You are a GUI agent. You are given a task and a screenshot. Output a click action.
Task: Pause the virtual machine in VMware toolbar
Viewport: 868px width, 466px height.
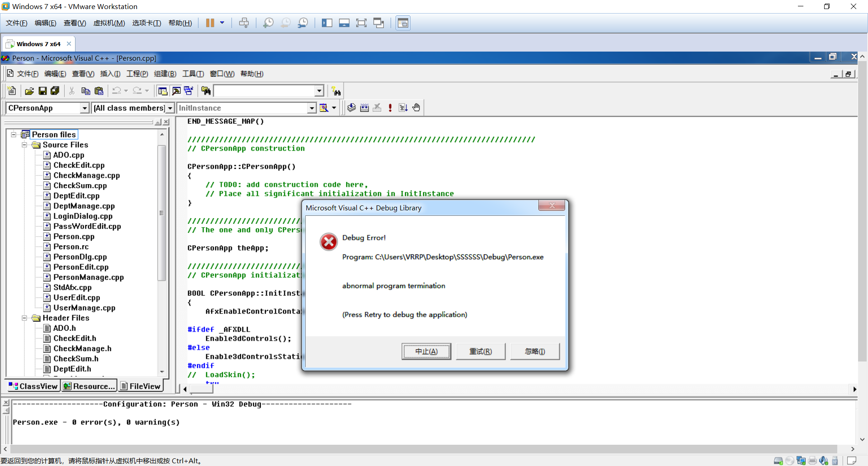point(210,23)
